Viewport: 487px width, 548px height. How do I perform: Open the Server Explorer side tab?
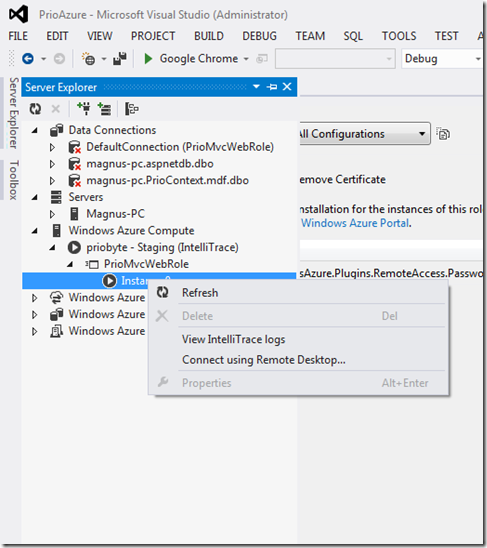(x=14, y=113)
